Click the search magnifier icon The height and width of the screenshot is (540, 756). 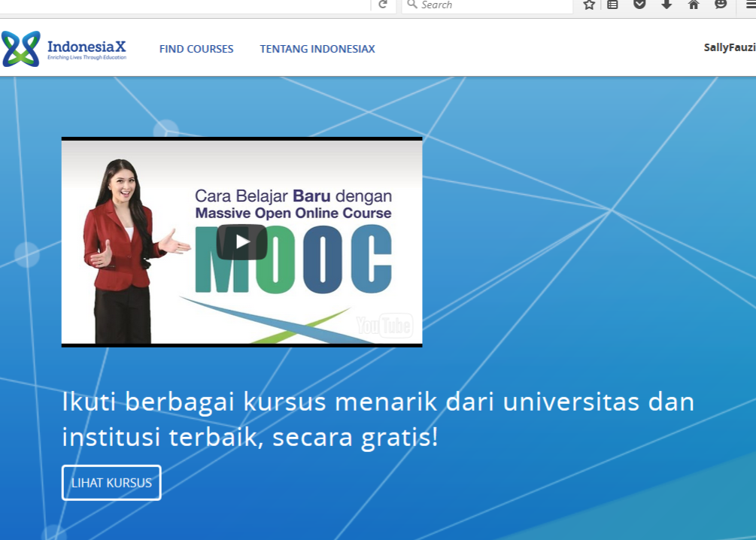[411, 5]
